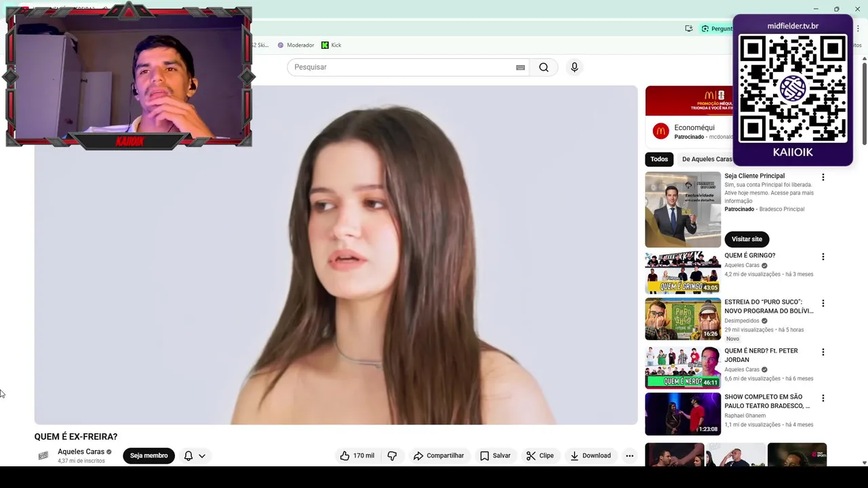The width and height of the screenshot is (868, 488).
Task: Toggle notification bell for Aqueles Caras
Action: [189, 455]
